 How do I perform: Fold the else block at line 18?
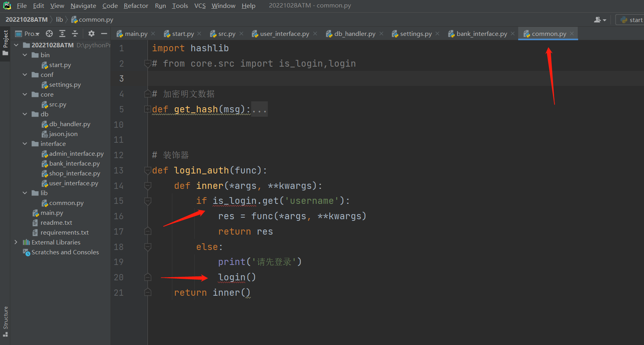click(148, 247)
